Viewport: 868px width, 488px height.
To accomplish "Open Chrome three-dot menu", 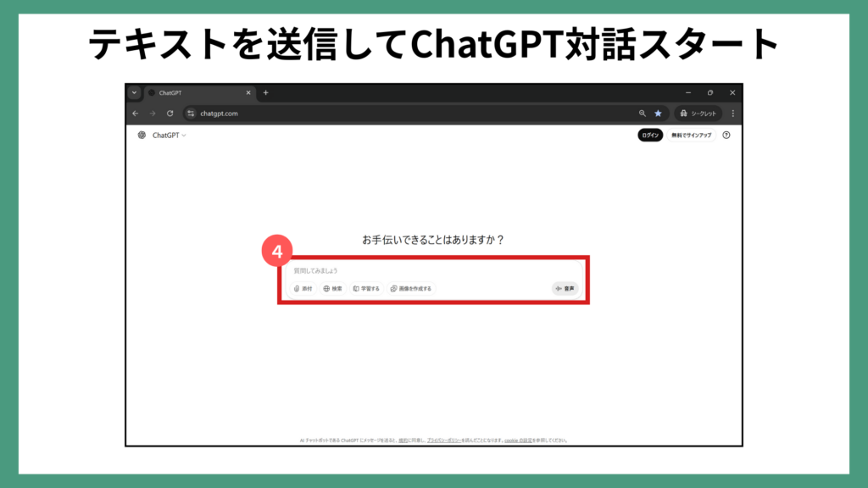I will pyautogui.click(x=733, y=114).
